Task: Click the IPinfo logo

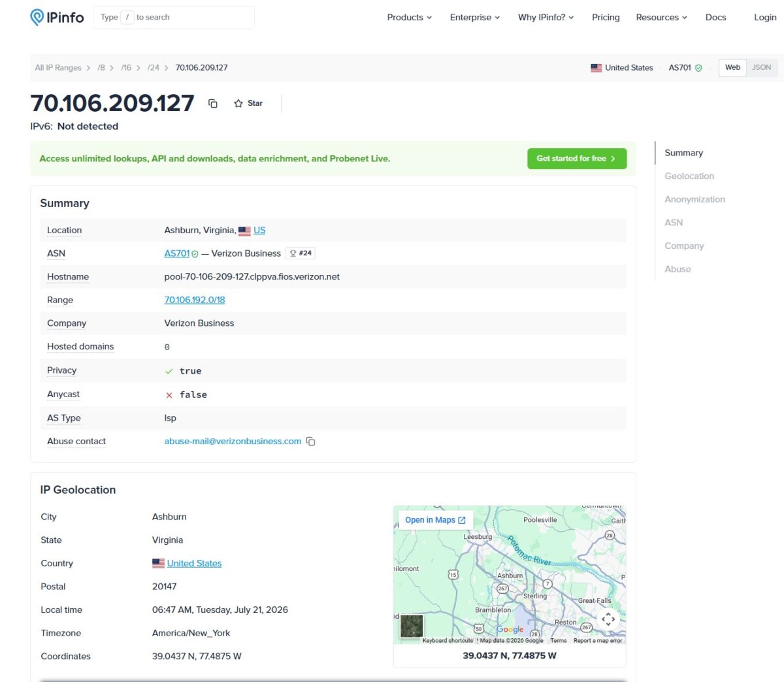Action: [57, 18]
